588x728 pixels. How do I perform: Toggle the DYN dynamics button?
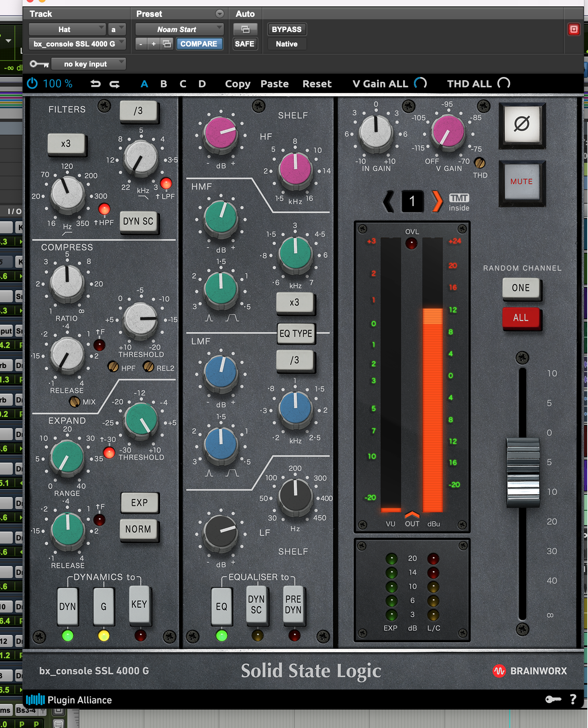click(68, 606)
